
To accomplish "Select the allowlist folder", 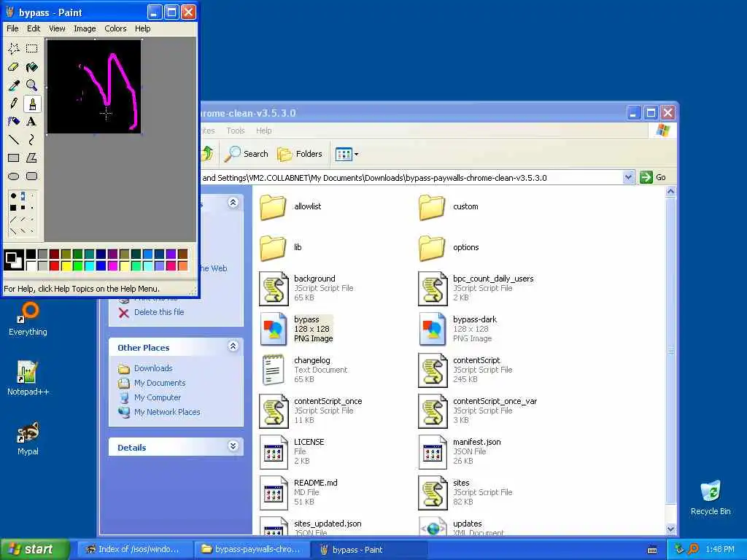I will click(x=290, y=206).
